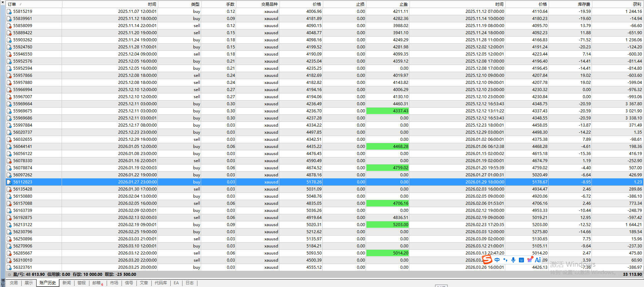The height and width of the screenshot is (287, 644).
Task: Open the Sogou soft keyboard icon
Action: [521, 260]
